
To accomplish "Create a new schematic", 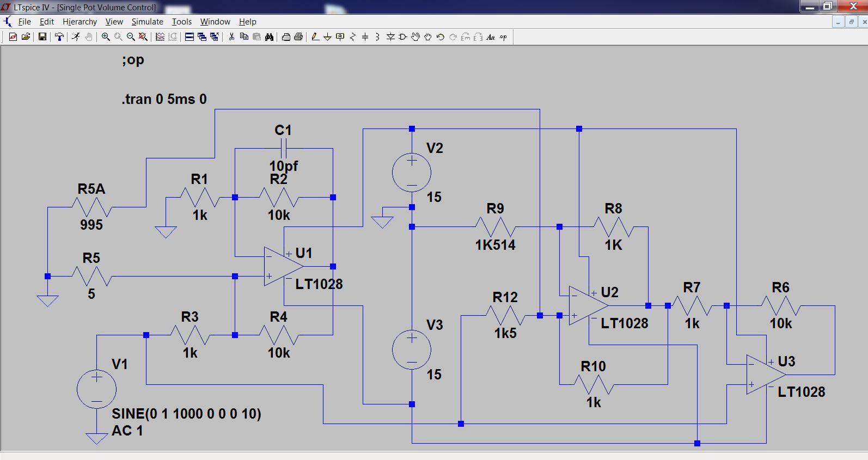I will (x=13, y=37).
